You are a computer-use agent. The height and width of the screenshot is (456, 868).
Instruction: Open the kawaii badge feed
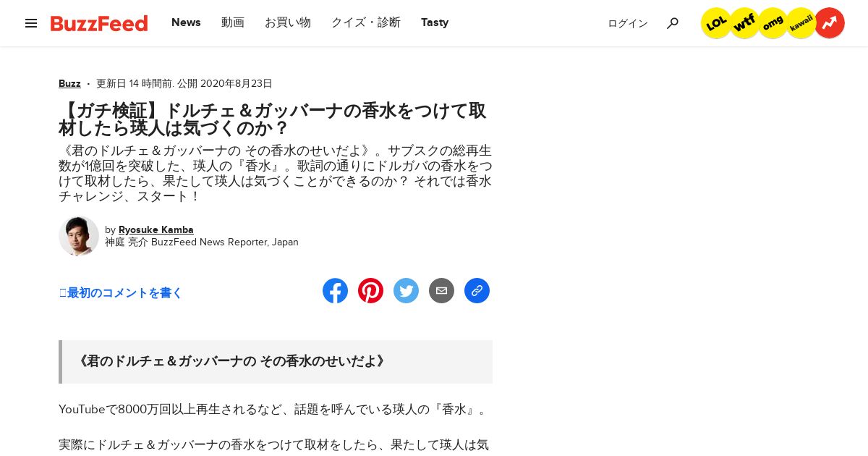(801, 23)
